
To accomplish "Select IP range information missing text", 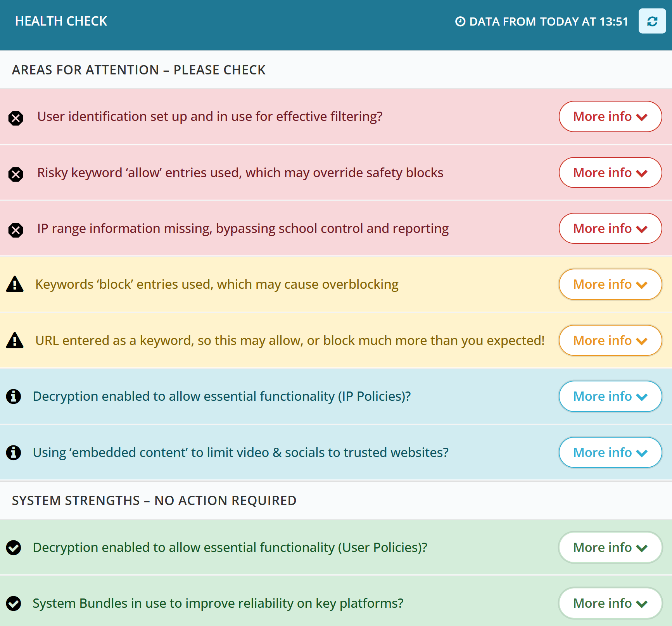I will [x=243, y=229].
